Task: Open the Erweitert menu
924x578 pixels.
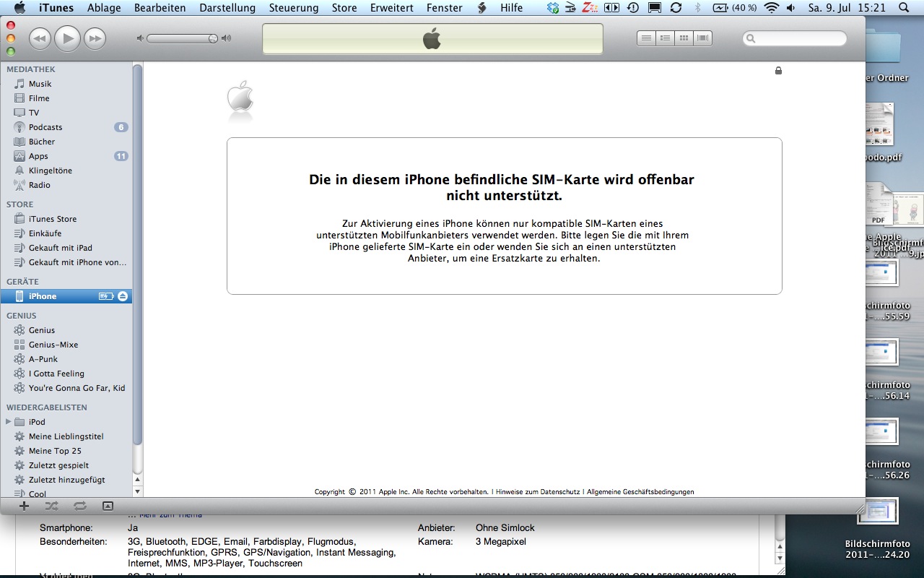Action: click(x=392, y=8)
